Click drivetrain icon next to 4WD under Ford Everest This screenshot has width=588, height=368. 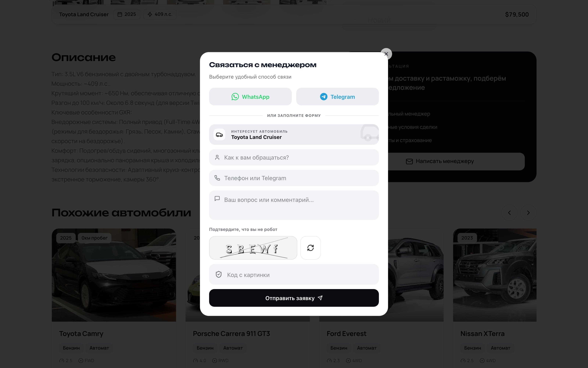pyautogui.click(x=348, y=361)
